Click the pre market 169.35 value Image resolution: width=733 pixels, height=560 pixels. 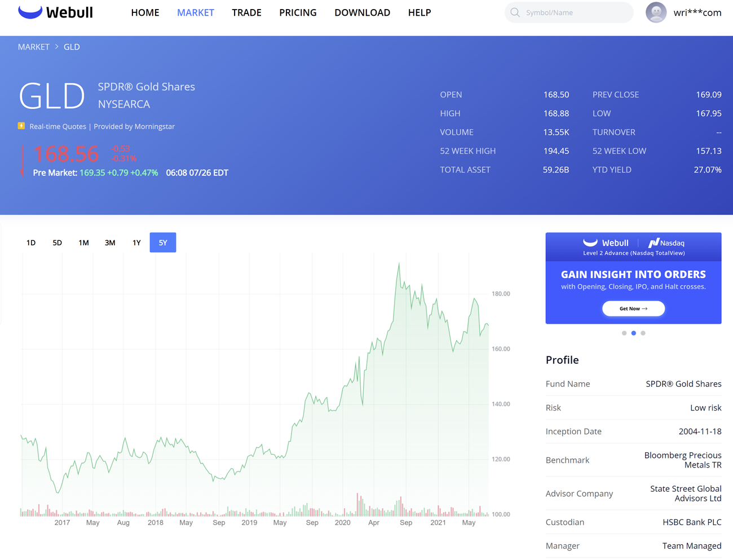tap(92, 173)
